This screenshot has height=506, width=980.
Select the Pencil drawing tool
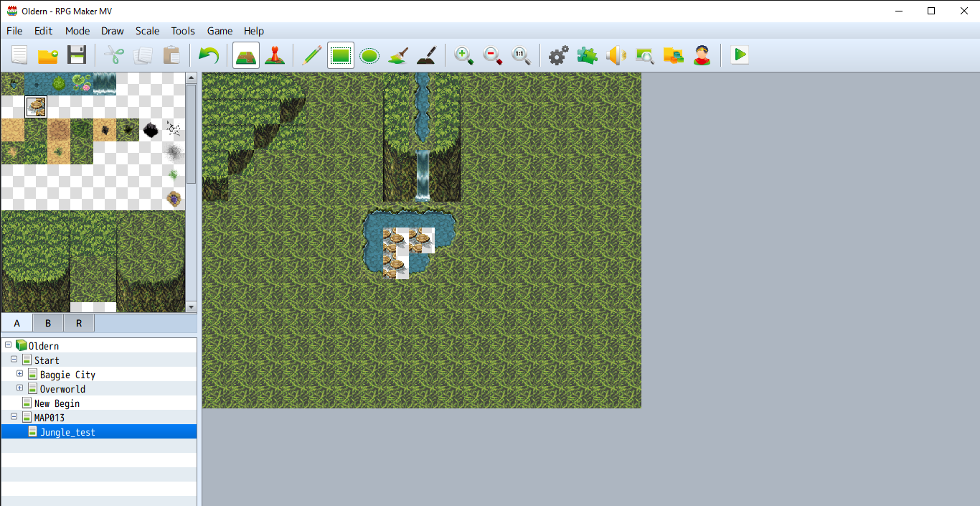tap(312, 55)
